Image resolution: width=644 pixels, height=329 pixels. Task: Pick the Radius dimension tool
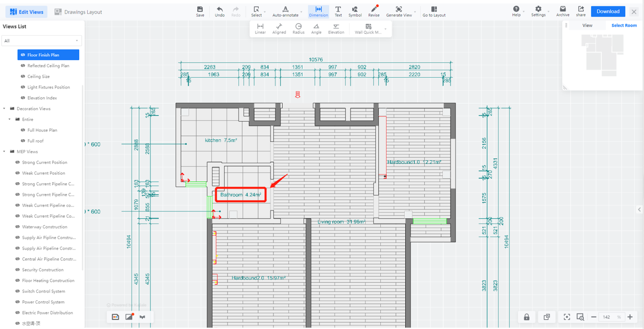click(x=298, y=29)
